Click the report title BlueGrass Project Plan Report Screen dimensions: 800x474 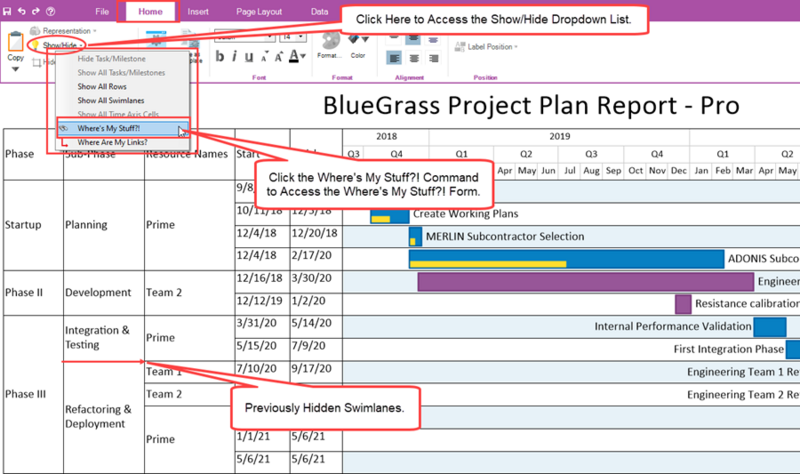tap(531, 106)
